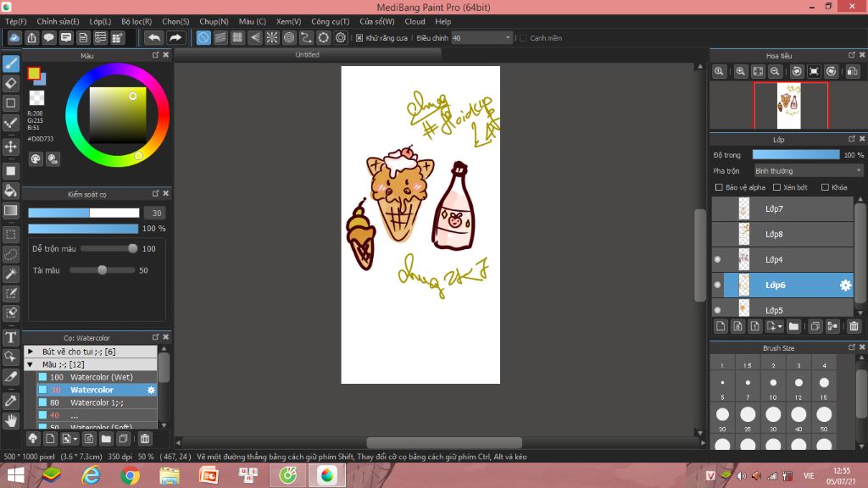Open the Chỉnh sửa(E) menu
This screenshot has height=488, width=868.
click(58, 21)
